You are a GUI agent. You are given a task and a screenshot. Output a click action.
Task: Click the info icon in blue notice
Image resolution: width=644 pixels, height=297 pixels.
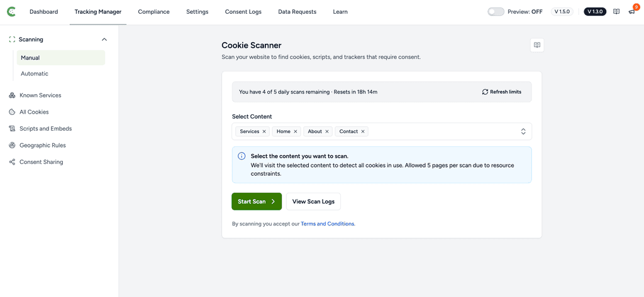(x=242, y=156)
